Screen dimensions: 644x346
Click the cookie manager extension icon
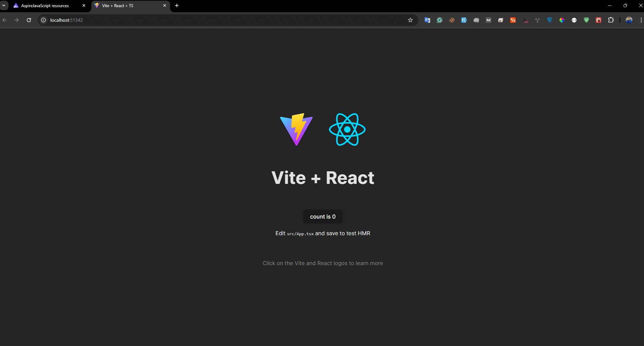tap(452, 20)
